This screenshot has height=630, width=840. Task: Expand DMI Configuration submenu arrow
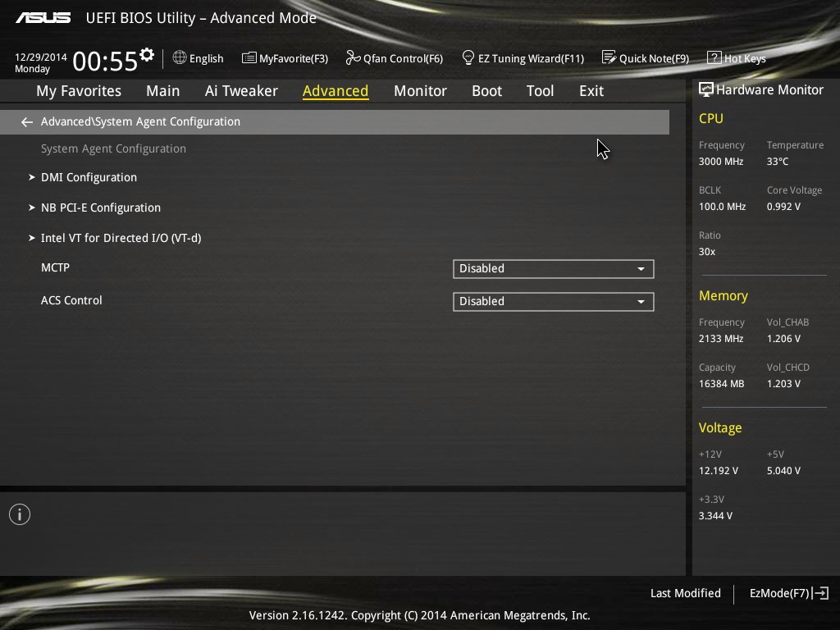(32, 177)
